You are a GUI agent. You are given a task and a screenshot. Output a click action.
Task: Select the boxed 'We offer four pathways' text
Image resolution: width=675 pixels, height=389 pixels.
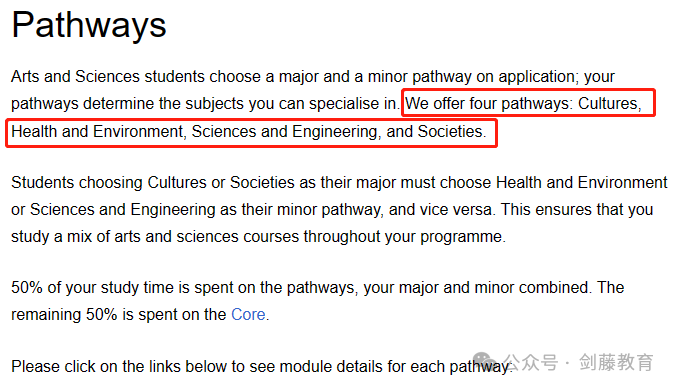(x=488, y=103)
